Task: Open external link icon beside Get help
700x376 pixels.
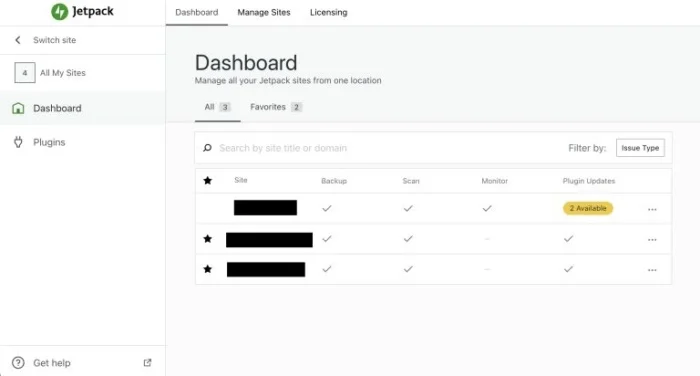Action: coord(147,363)
